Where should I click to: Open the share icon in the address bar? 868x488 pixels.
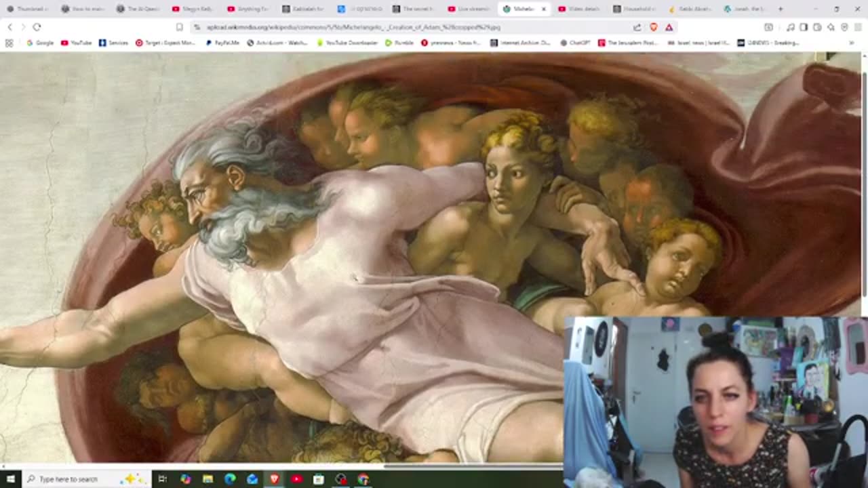point(637,27)
